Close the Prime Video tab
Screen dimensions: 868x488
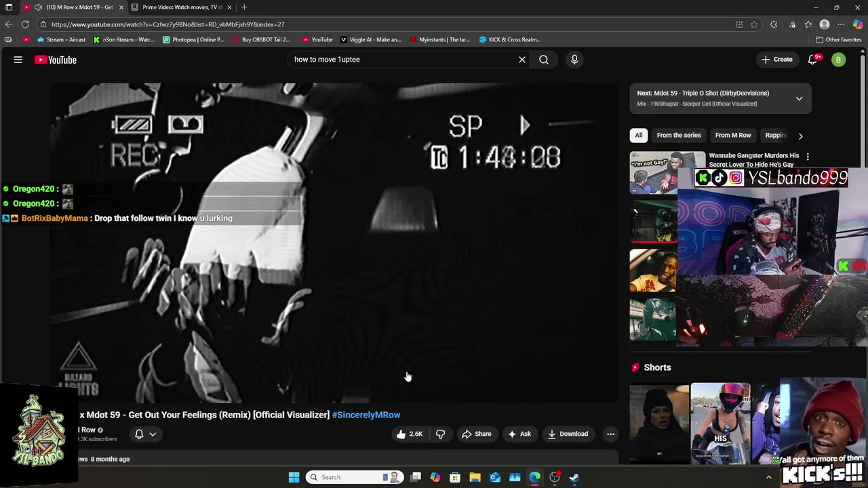point(229,7)
